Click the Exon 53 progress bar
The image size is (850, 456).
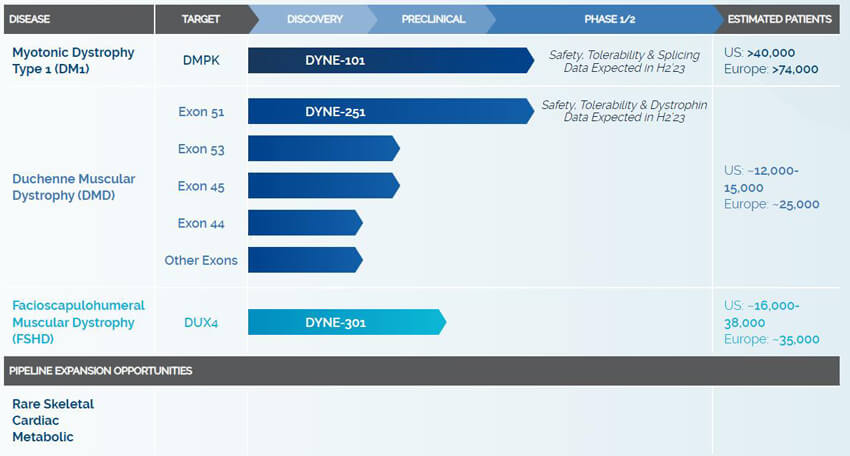point(324,148)
